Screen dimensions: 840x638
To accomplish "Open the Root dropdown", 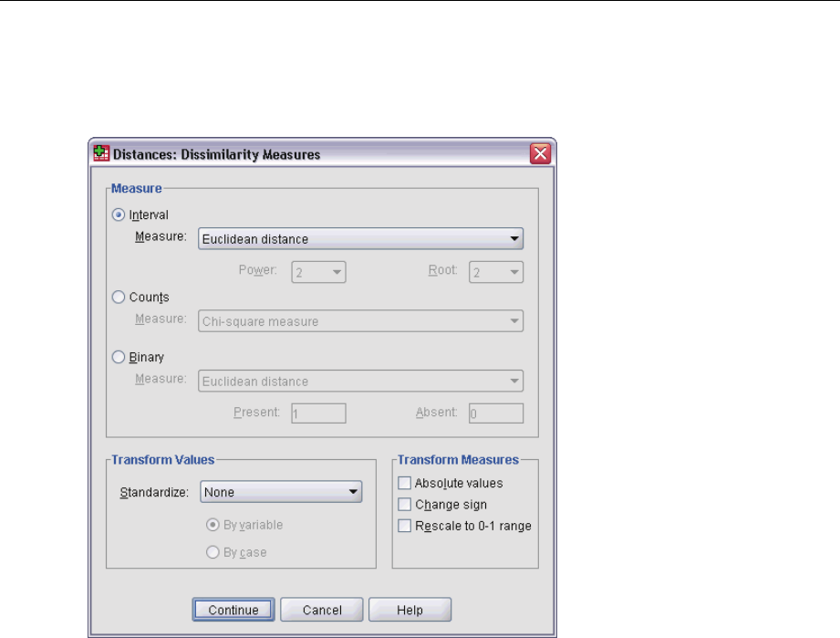I will [x=496, y=272].
